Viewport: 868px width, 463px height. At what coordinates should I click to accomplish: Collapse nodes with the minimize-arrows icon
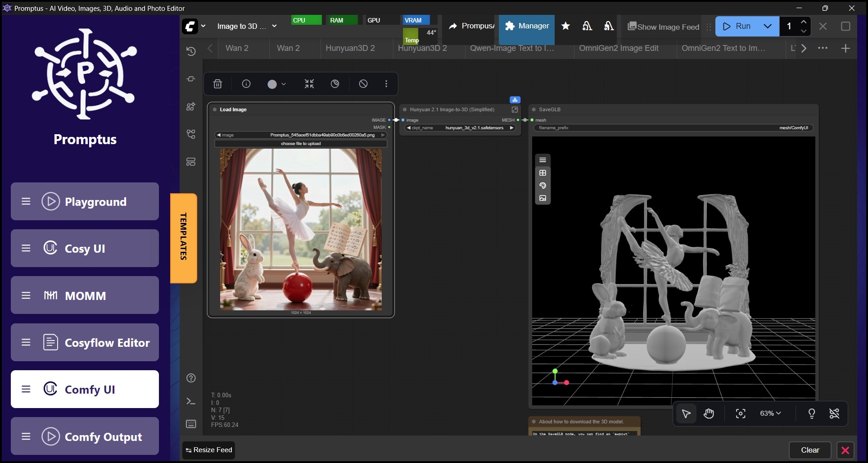click(308, 84)
